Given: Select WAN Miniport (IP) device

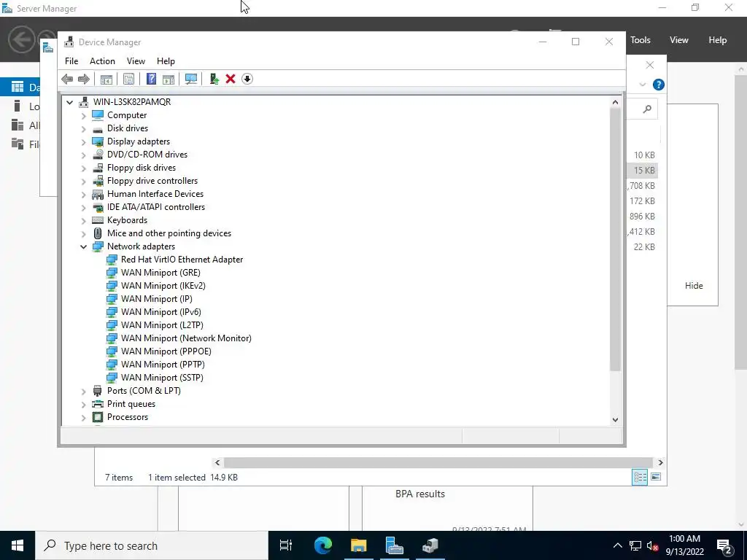Looking at the screenshot, I should coord(156,298).
